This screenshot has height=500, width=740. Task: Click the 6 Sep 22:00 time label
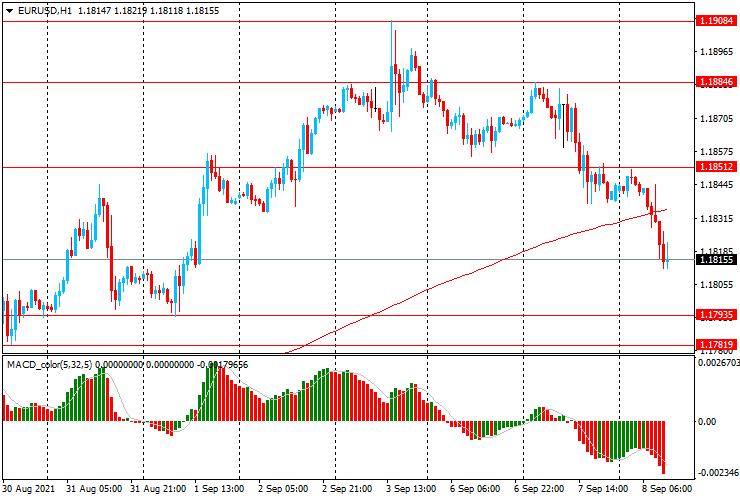(540, 489)
